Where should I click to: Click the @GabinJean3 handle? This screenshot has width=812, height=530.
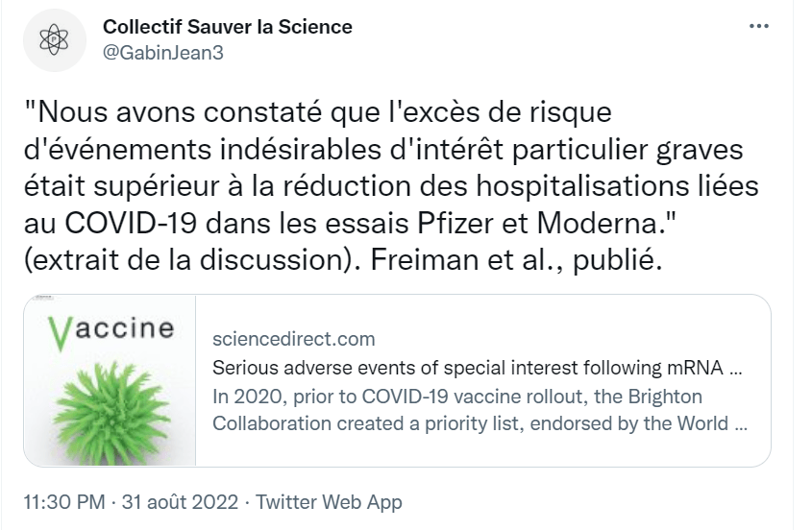163,53
